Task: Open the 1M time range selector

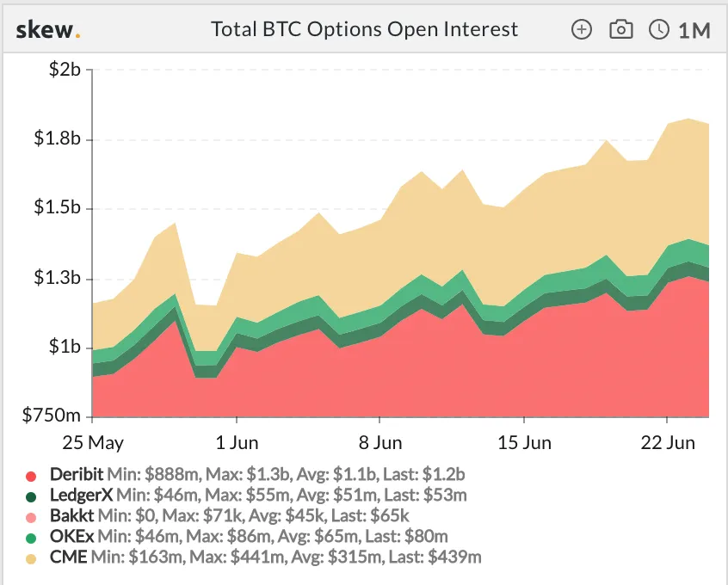Action: (x=693, y=28)
